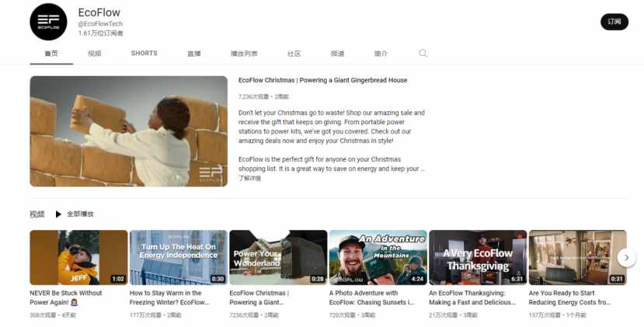Open Power Your Wonderland thumbnail
644x327 pixels.
tap(278, 258)
